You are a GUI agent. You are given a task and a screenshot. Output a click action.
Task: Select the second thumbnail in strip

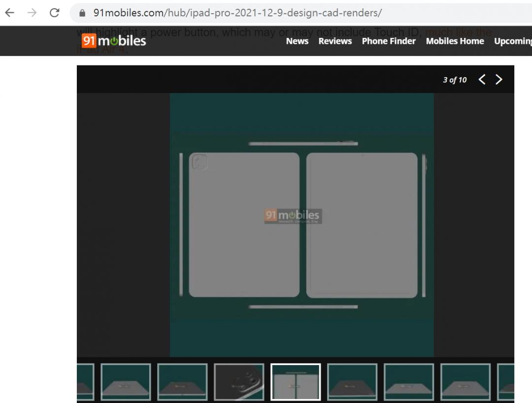[126, 382]
